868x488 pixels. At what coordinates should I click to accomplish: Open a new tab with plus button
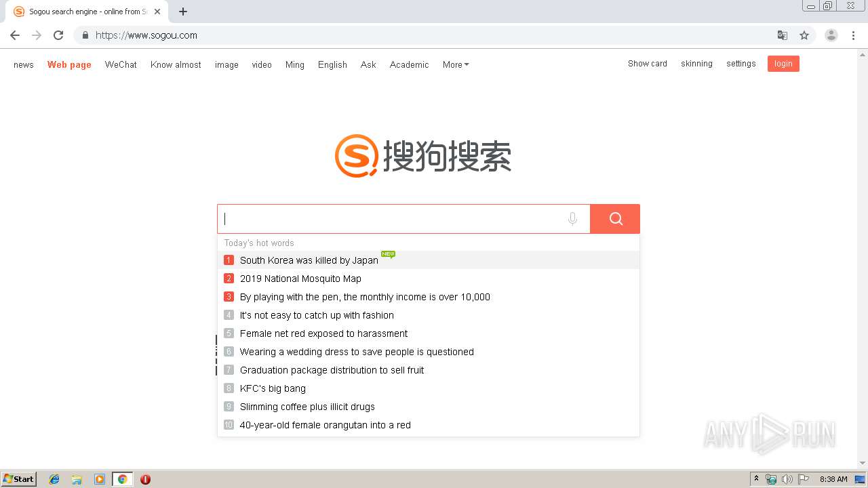click(183, 12)
